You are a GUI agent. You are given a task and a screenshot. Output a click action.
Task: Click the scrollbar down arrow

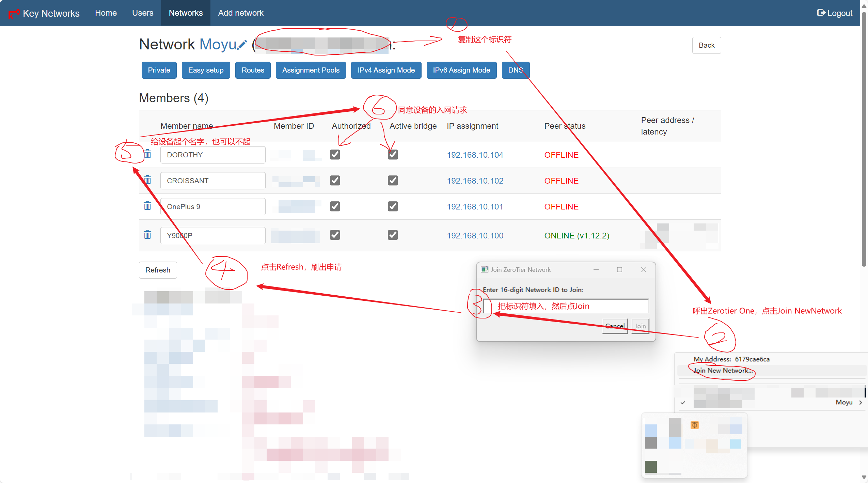click(864, 478)
